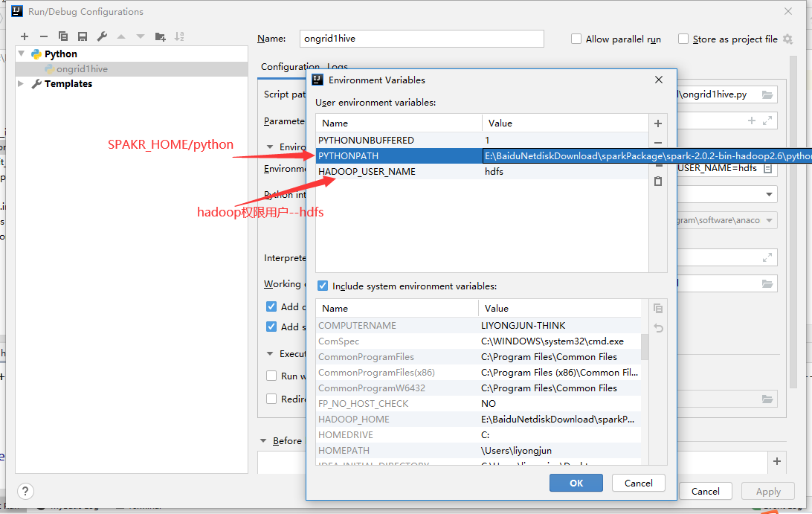Copy the system environment variables
This screenshot has height=514, width=812.
(658, 308)
